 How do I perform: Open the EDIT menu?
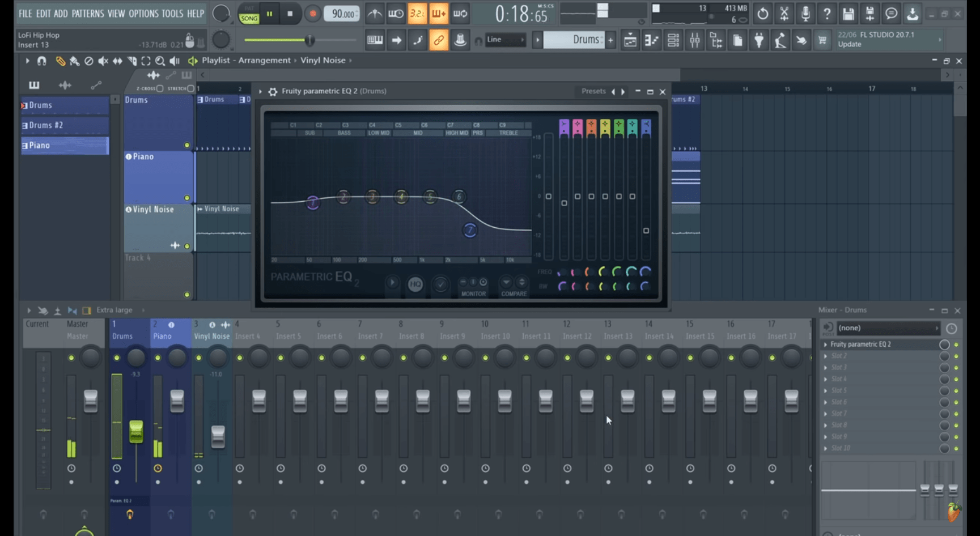[x=43, y=13]
